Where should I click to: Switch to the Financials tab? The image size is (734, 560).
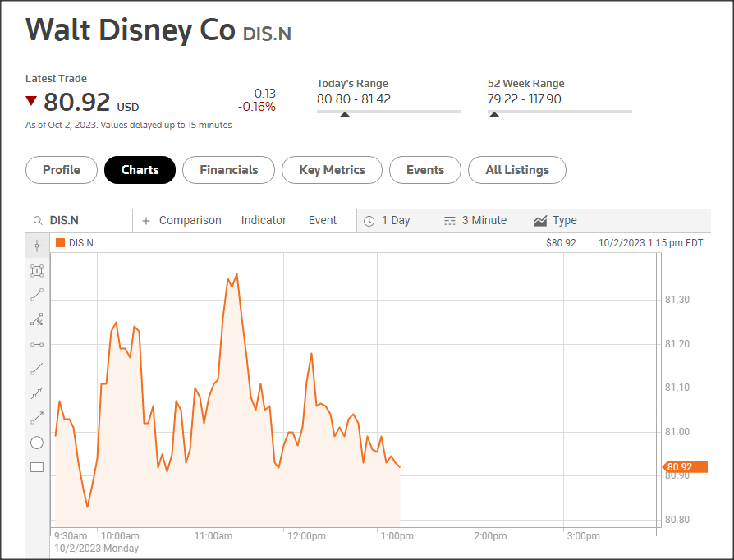[228, 170]
